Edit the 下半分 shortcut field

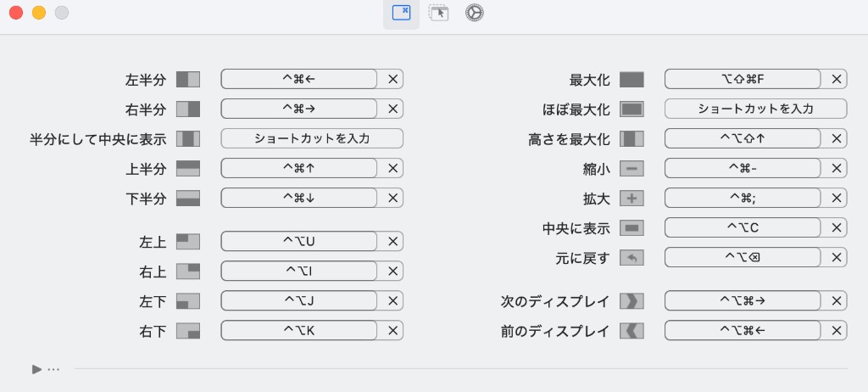(x=299, y=198)
